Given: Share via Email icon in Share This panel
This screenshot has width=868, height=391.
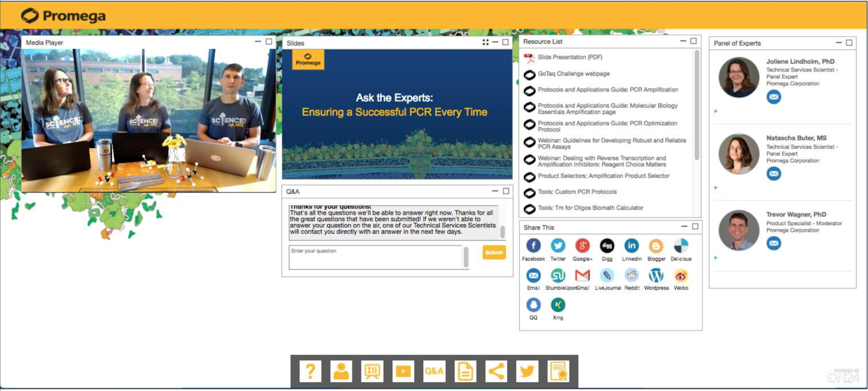Looking at the screenshot, I should (533, 275).
